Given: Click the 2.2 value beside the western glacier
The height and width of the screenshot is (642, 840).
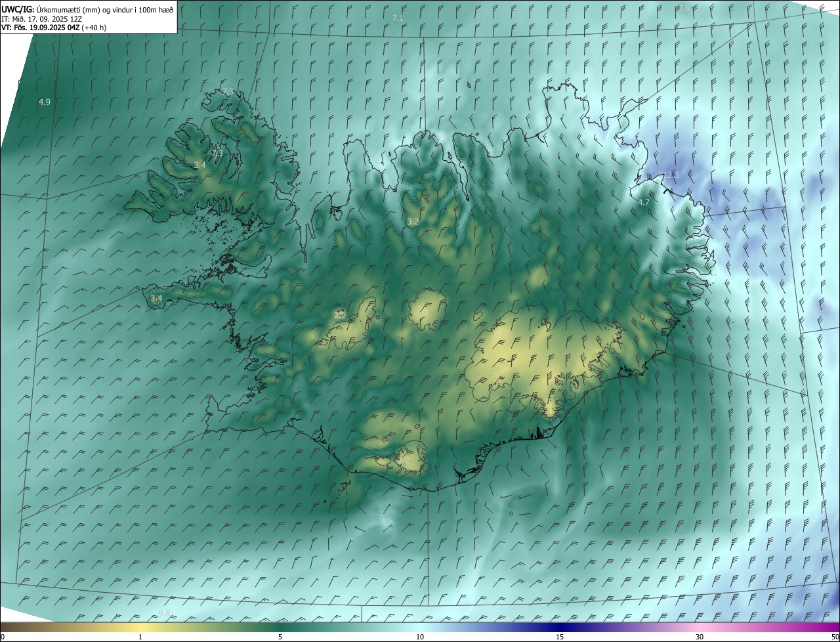Looking at the screenshot, I should pos(340,315).
